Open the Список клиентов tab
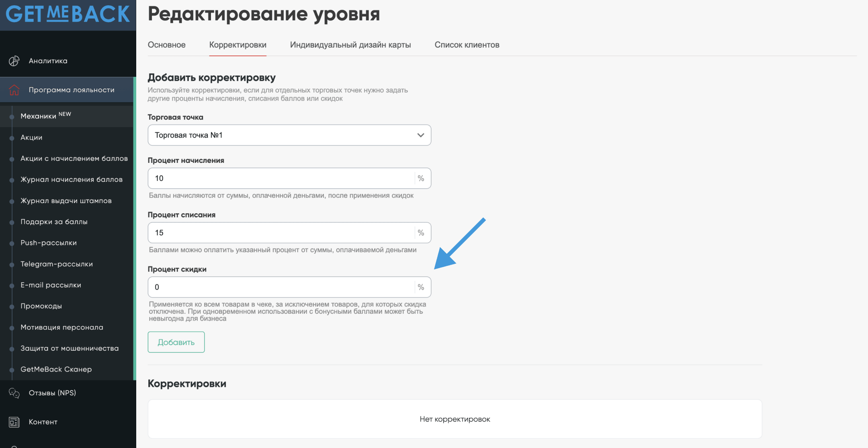 467,45
